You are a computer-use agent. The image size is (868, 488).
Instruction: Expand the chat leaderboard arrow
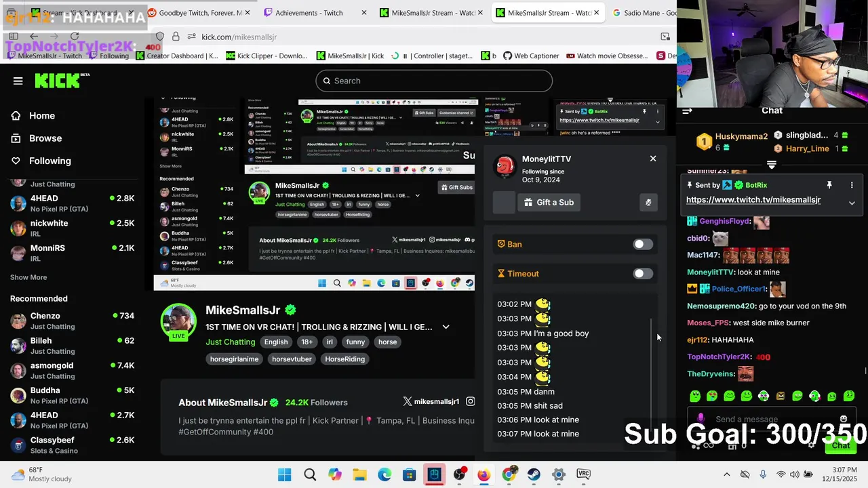[771, 165]
